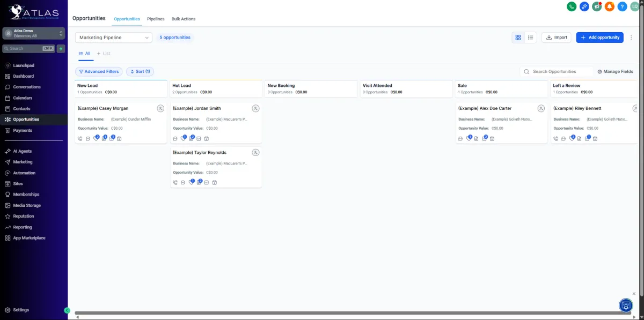Assign owner on Casey Morgan card
This screenshot has width=644, height=320.
coord(160,108)
